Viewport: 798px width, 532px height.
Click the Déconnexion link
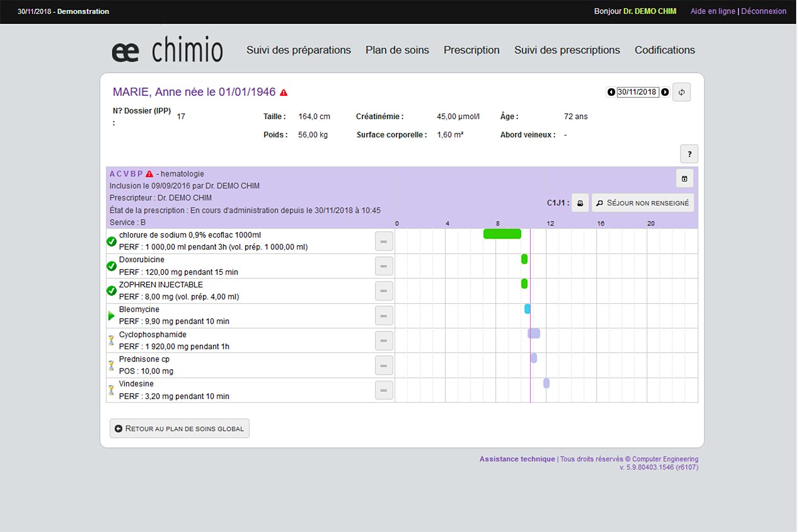pyautogui.click(x=763, y=11)
